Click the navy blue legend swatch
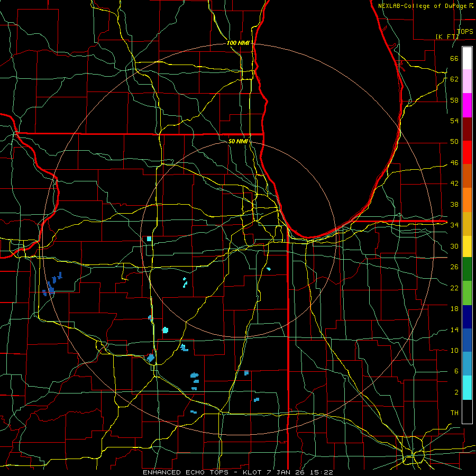 coord(467,317)
